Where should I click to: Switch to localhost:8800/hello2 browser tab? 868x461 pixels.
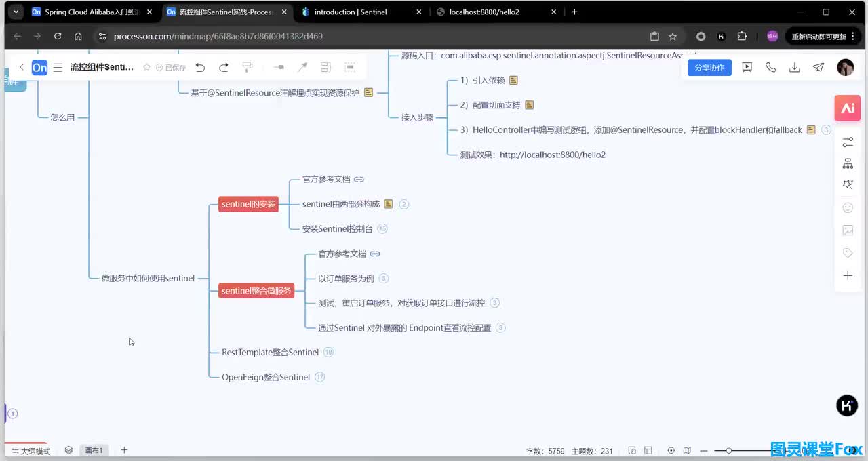(497, 12)
